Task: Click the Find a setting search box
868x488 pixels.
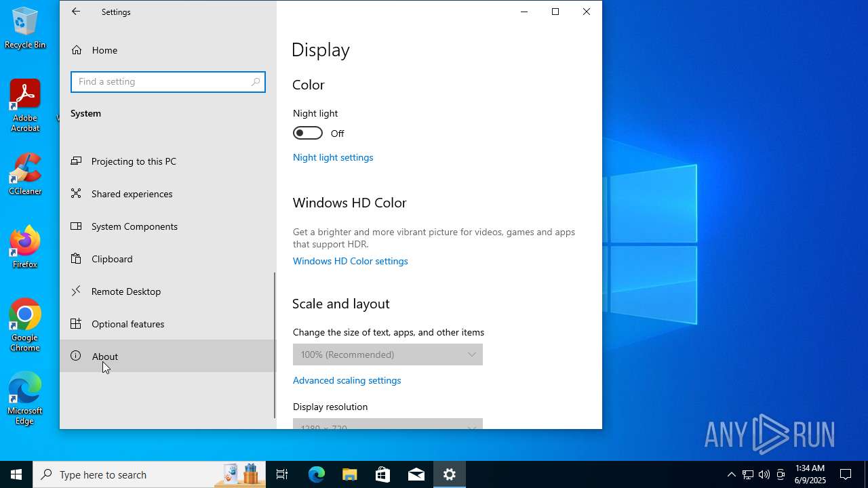Action: point(167,81)
